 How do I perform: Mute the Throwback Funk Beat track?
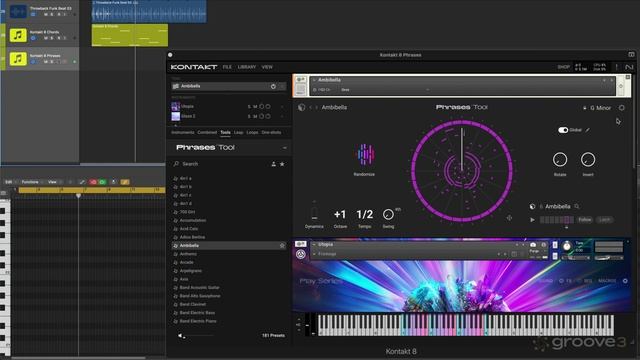46,15
